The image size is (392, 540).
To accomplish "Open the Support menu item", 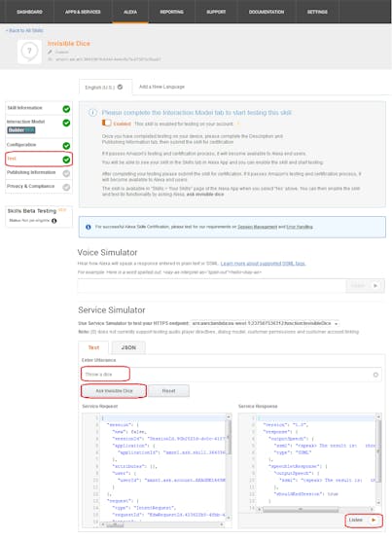I will click(x=216, y=12).
